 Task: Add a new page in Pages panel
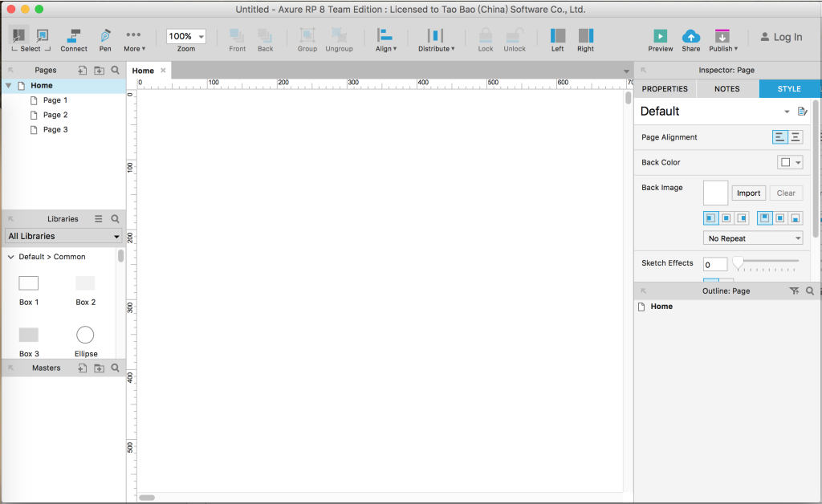pos(83,70)
